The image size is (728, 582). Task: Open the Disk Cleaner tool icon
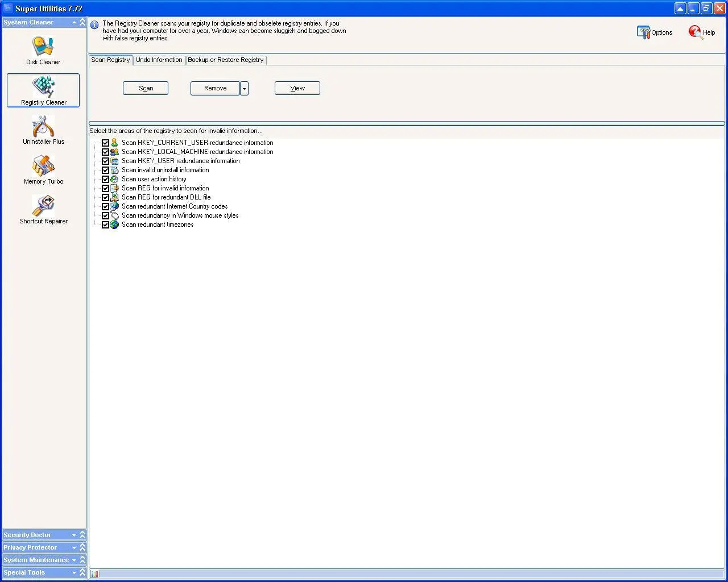(43, 47)
